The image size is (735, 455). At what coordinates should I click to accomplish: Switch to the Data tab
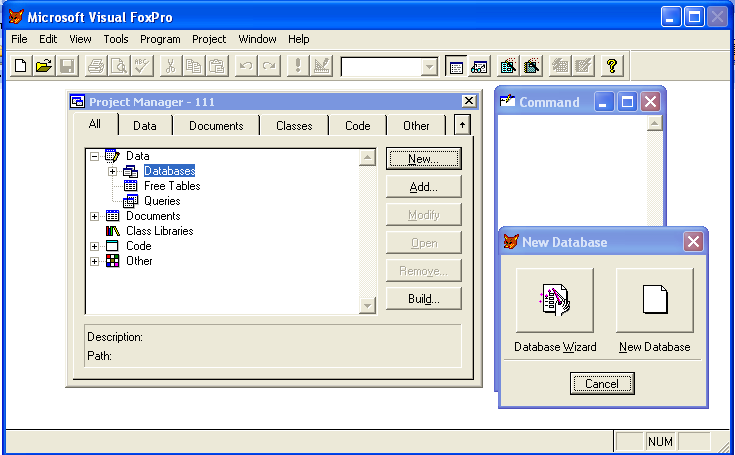click(145, 126)
